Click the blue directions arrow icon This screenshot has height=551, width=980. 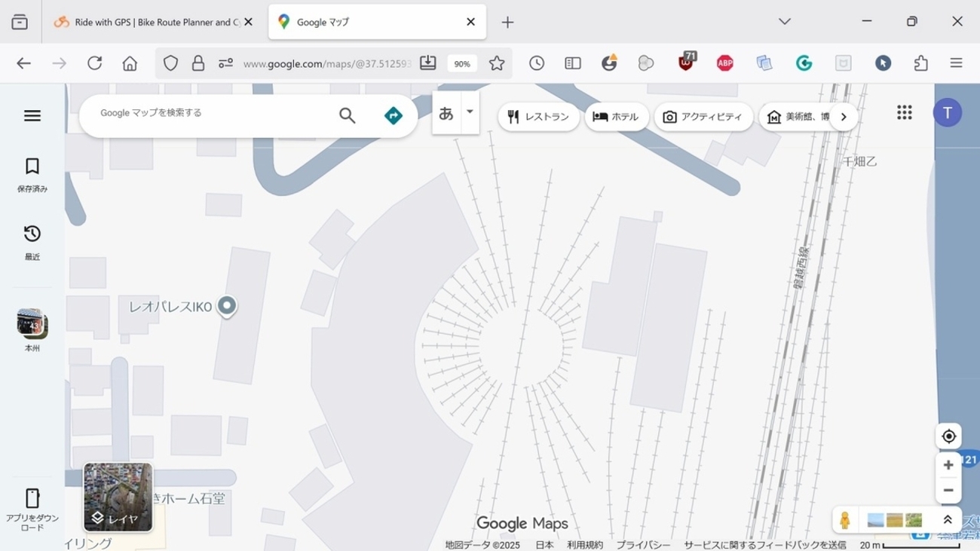coord(394,115)
